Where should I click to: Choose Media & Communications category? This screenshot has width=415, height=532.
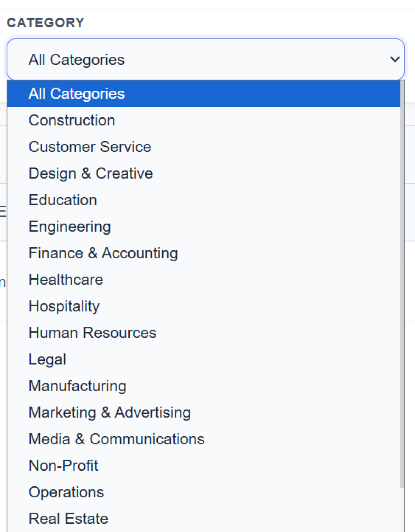click(x=203, y=439)
